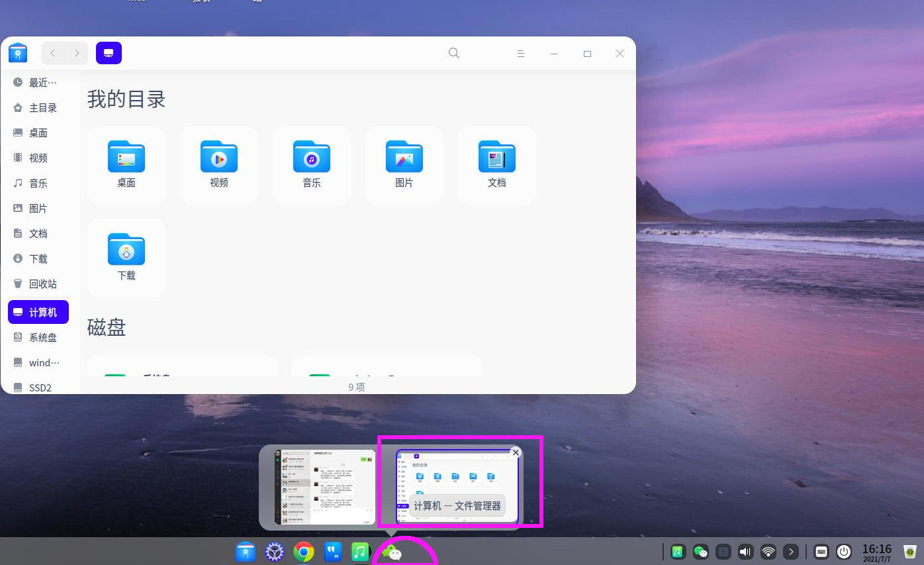This screenshot has width=924, height=565.
Task: Click the file manager logo in title bar
Action: coord(18,53)
